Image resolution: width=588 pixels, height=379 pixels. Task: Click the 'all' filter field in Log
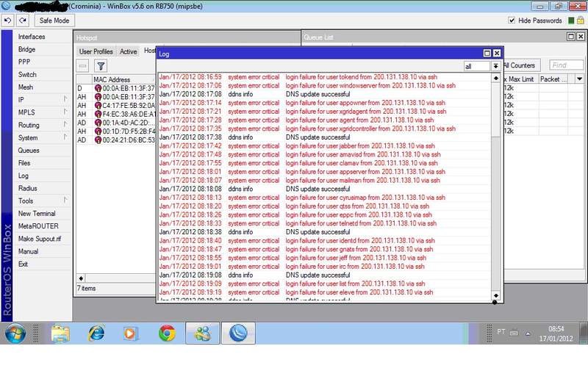pos(476,66)
